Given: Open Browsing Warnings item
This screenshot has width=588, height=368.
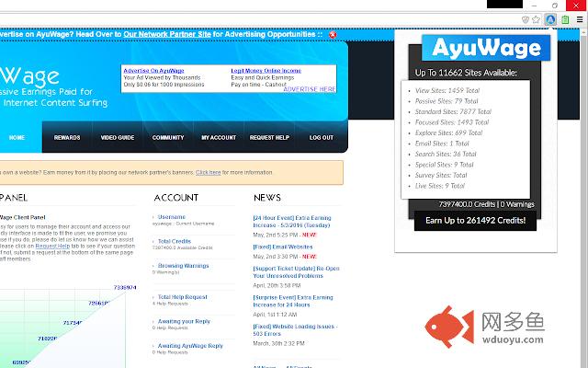Looking at the screenshot, I should [184, 266].
